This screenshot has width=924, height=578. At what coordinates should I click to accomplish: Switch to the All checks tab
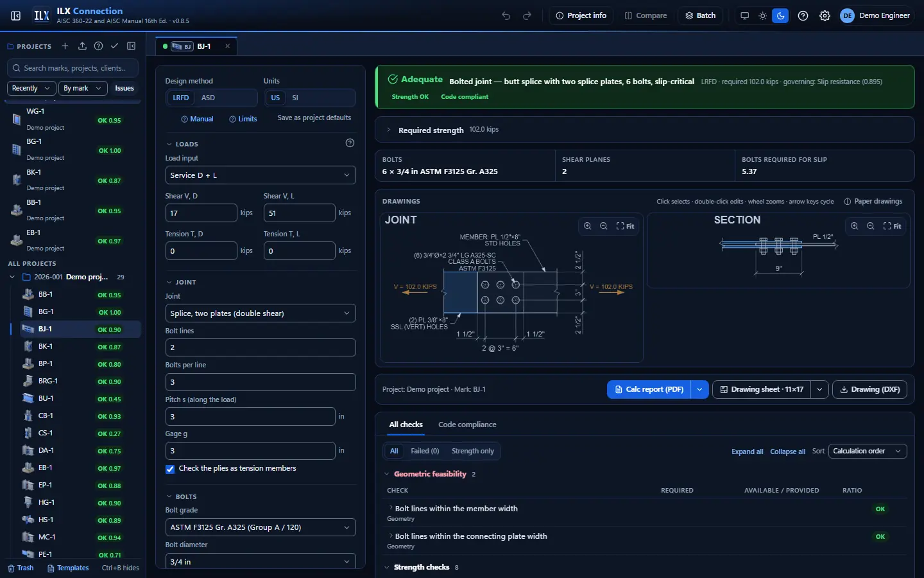406,425
